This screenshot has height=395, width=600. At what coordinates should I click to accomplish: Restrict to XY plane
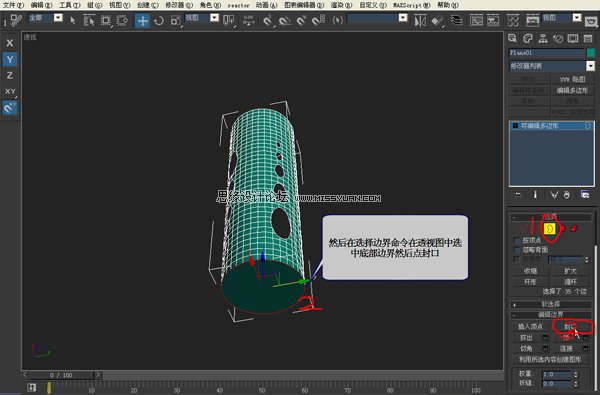pos(10,91)
